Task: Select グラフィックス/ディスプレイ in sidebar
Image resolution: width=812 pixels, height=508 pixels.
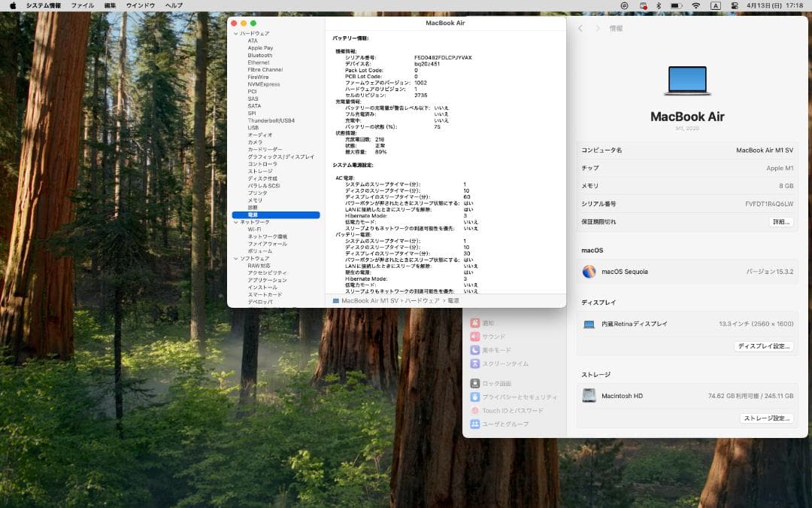Action: coord(280,157)
